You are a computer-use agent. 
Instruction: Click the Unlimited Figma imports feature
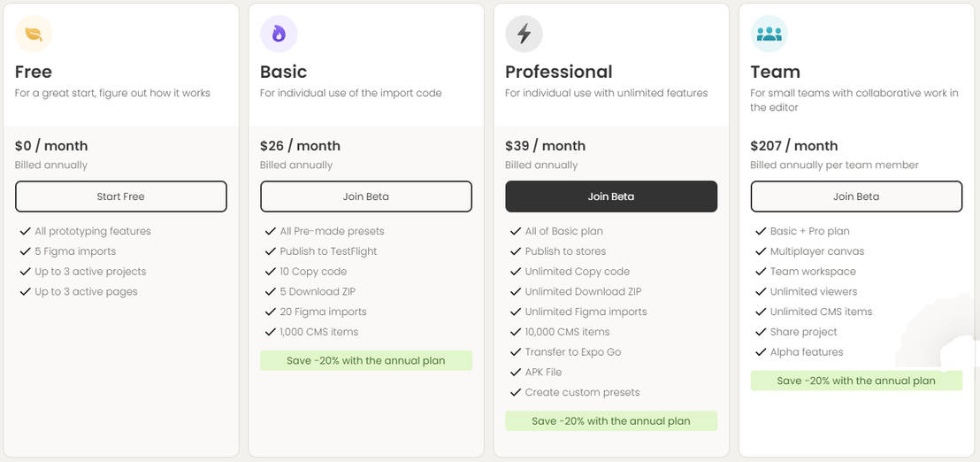(x=586, y=312)
